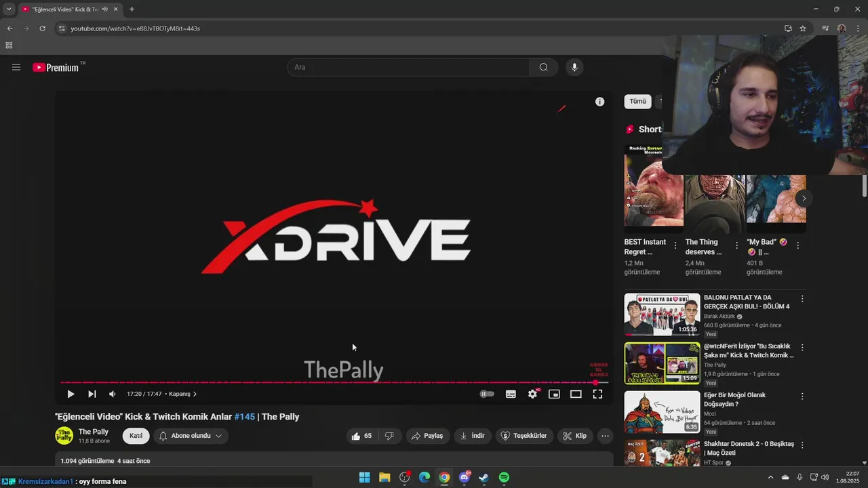Open the video info card icon
The width and height of the screenshot is (868, 488).
pyautogui.click(x=599, y=102)
